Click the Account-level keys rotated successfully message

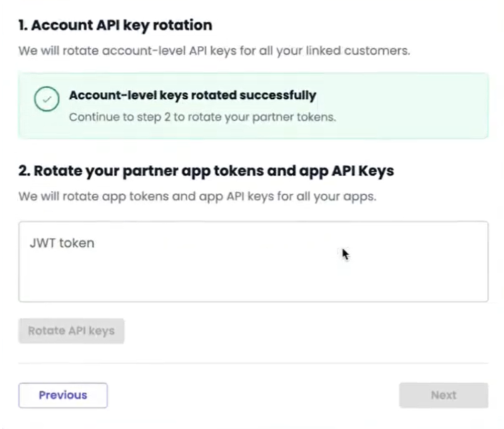pos(193,95)
